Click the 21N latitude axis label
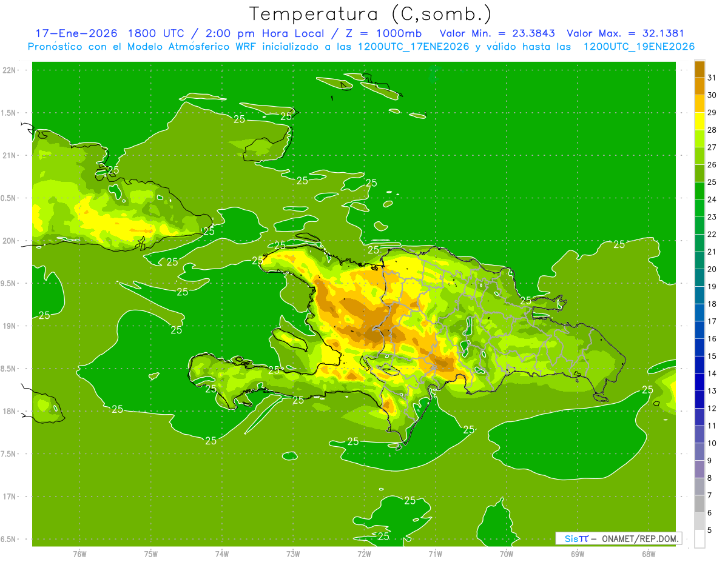Image resolution: width=728 pixels, height=562 pixels. pyautogui.click(x=10, y=155)
